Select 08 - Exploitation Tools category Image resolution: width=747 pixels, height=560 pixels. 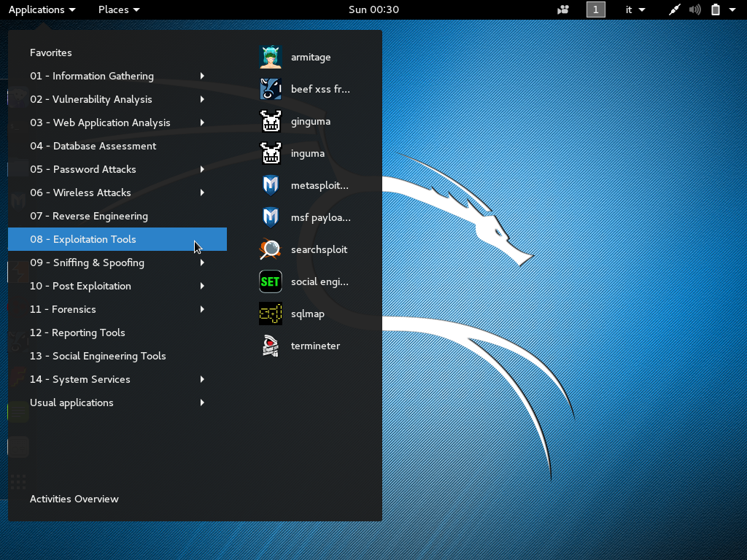tap(117, 239)
